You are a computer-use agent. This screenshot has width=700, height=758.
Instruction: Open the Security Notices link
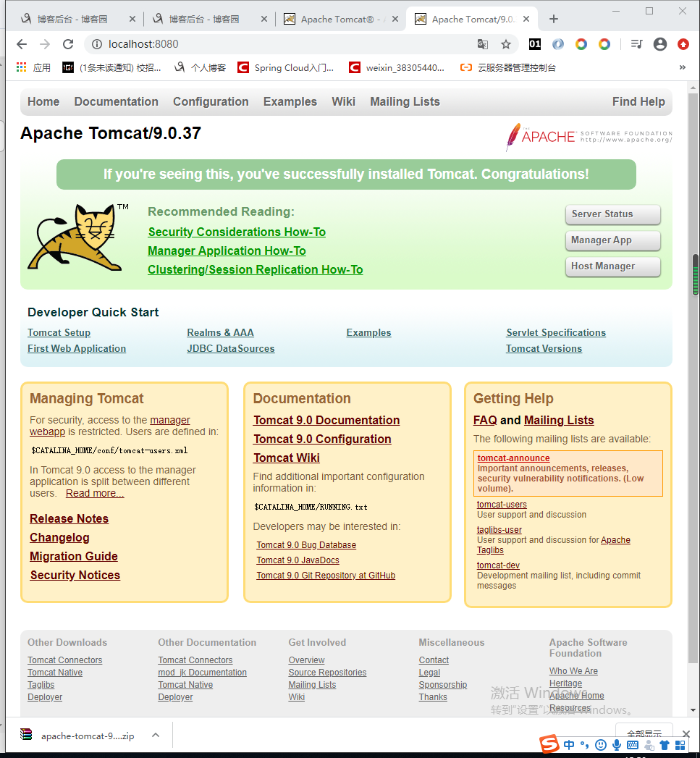coord(75,576)
